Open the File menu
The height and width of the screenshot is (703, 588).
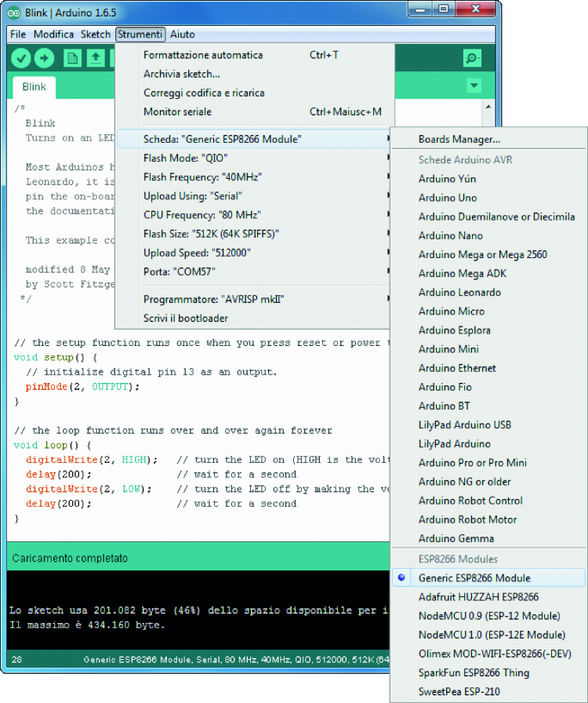(x=18, y=34)
